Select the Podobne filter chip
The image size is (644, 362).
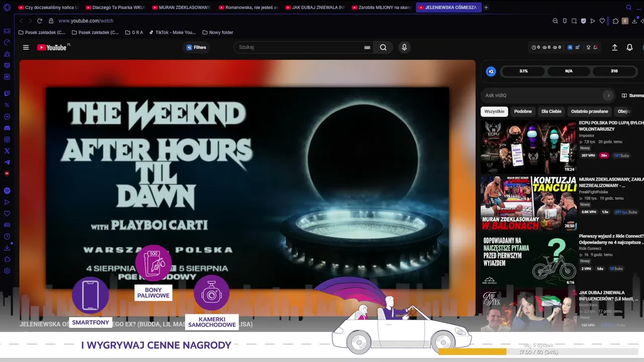click(523, 111)
